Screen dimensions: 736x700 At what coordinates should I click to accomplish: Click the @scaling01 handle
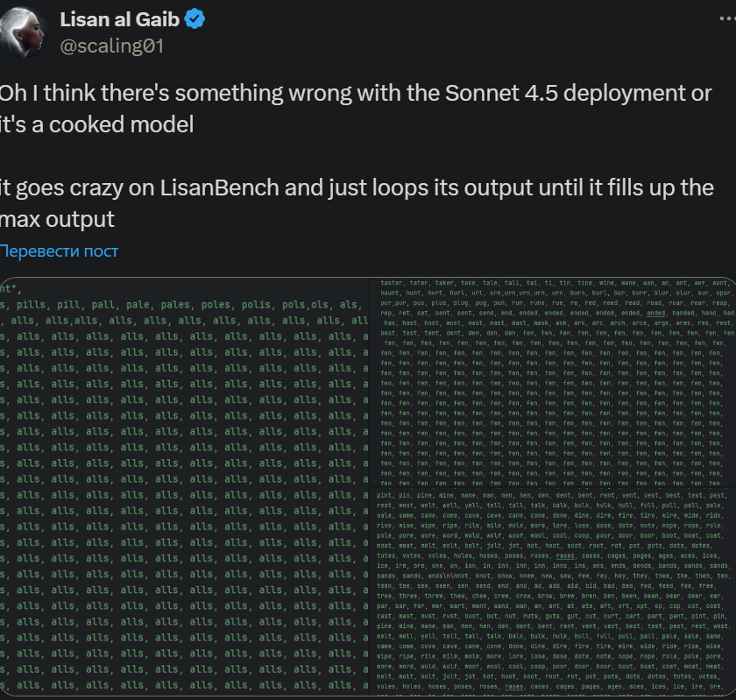tap(110, 46)
